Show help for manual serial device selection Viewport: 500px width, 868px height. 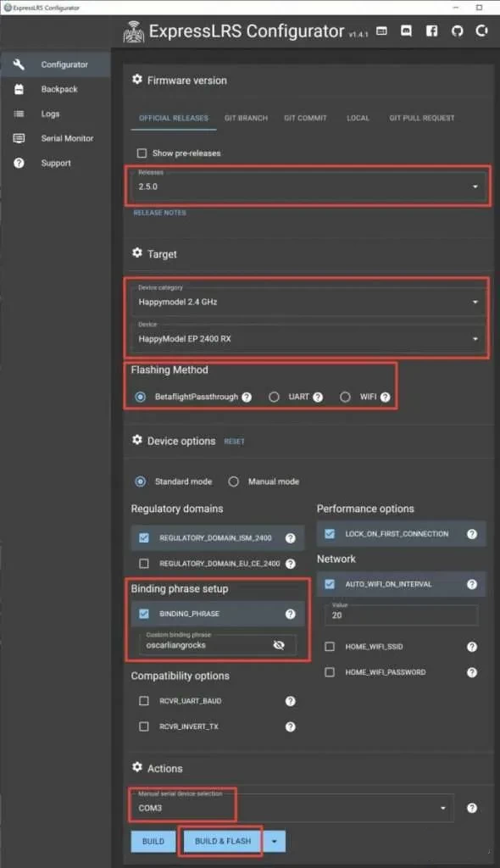coord(472,808)
